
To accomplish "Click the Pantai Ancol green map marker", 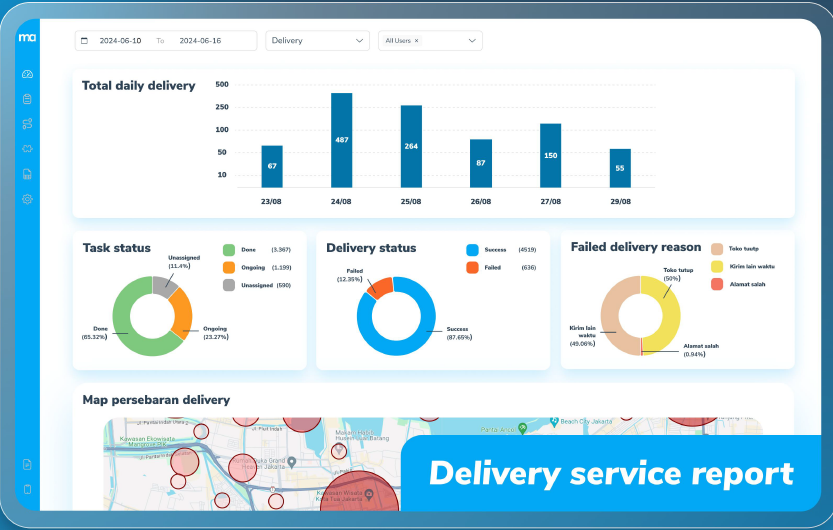I will pyautogui.click(x=523, y=428).
